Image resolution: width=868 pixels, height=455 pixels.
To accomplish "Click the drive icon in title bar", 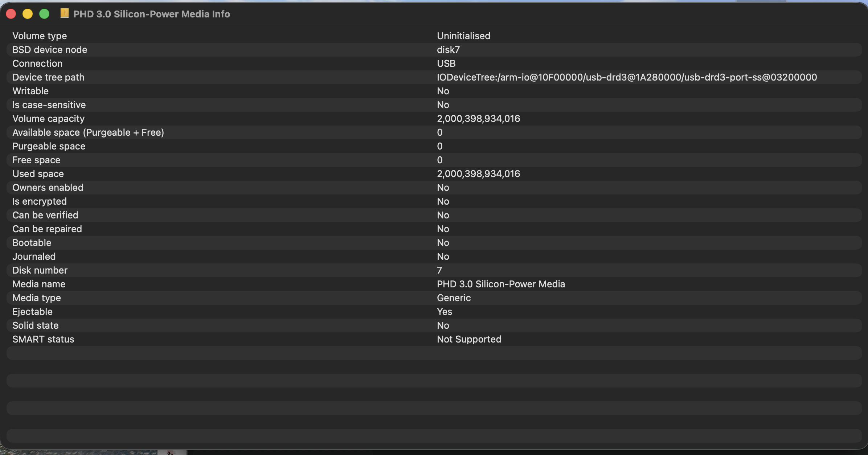I will coord(65,13).
